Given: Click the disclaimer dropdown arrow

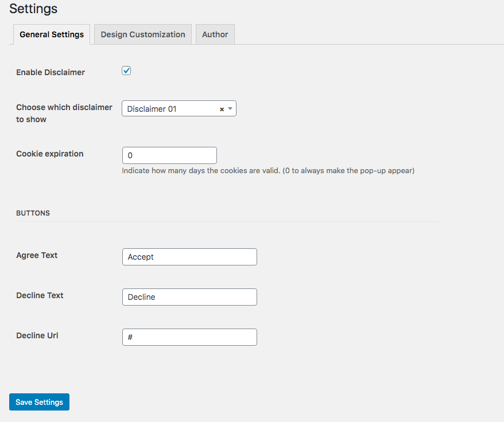Looking at the screenshot, I should (x=230, y=108).
